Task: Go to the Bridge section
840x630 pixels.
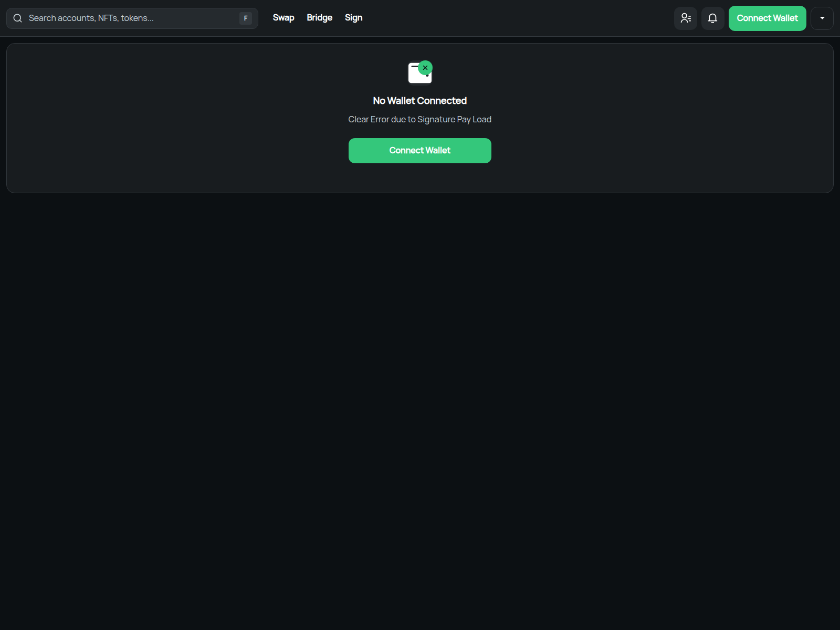Action: coord(319,18)
